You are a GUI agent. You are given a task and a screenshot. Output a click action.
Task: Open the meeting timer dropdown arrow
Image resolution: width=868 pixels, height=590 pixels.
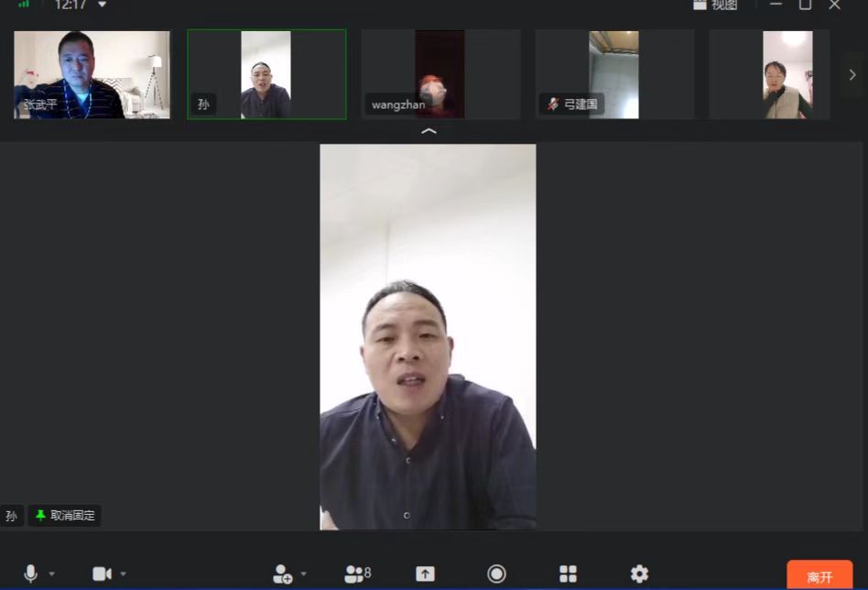pos(102,5)
